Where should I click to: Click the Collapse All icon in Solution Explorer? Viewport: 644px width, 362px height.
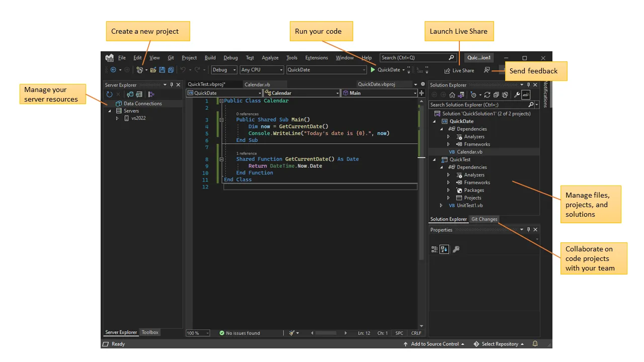pos(496,95)
